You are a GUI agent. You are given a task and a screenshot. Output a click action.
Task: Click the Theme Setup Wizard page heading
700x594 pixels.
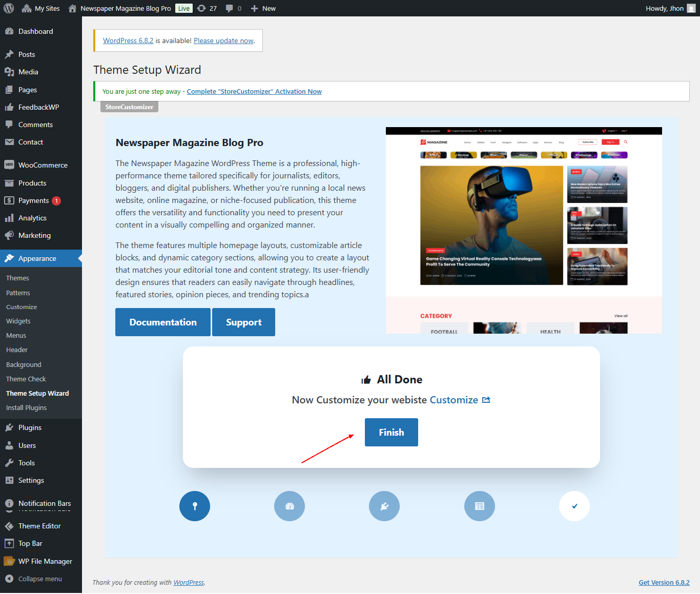147,70
